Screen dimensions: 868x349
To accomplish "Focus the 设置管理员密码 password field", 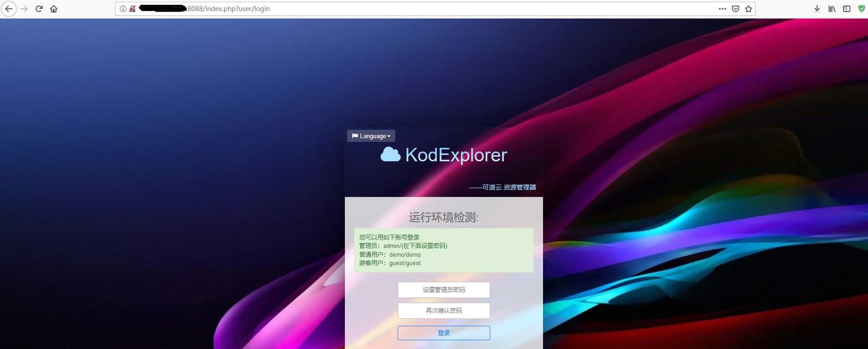I will 443,290.
